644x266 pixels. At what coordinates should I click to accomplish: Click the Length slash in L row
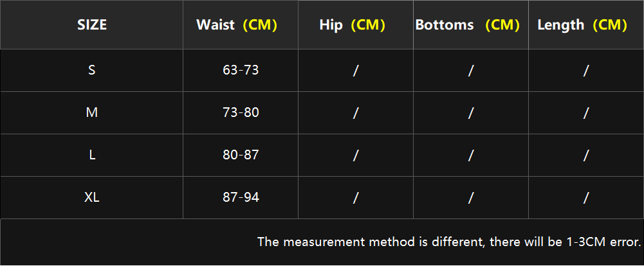point(586,155)
